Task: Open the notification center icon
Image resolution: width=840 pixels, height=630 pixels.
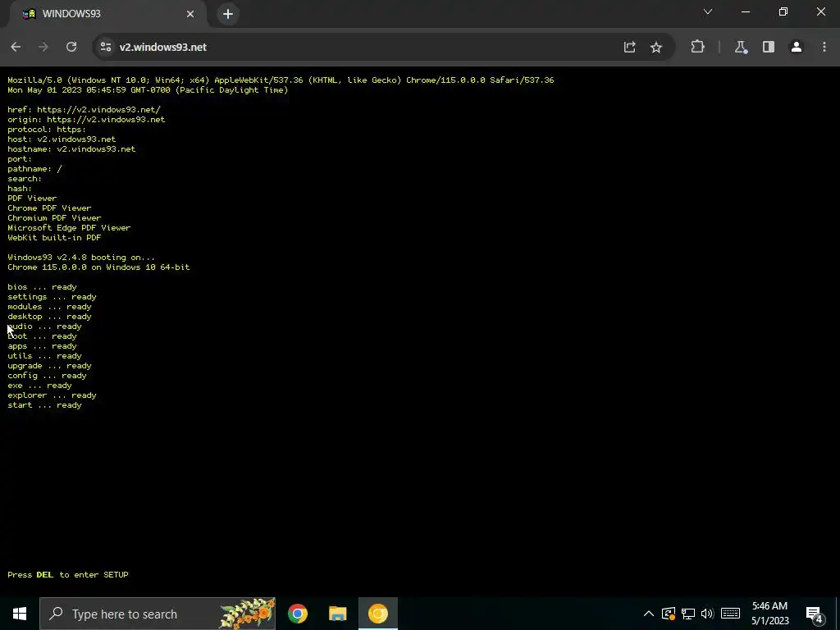Action: point(815,614)
